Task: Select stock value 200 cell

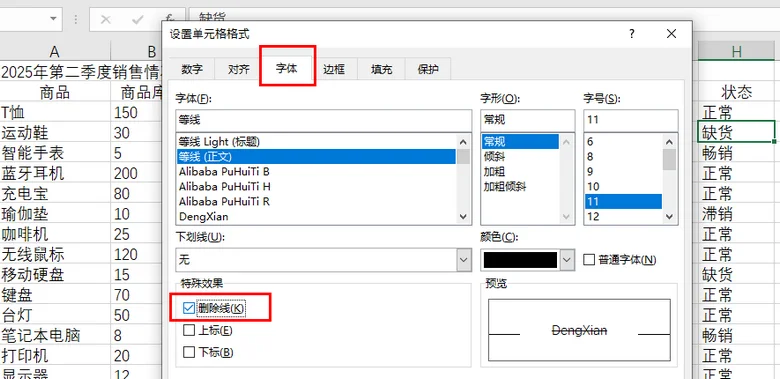Action: click(137, 173)
